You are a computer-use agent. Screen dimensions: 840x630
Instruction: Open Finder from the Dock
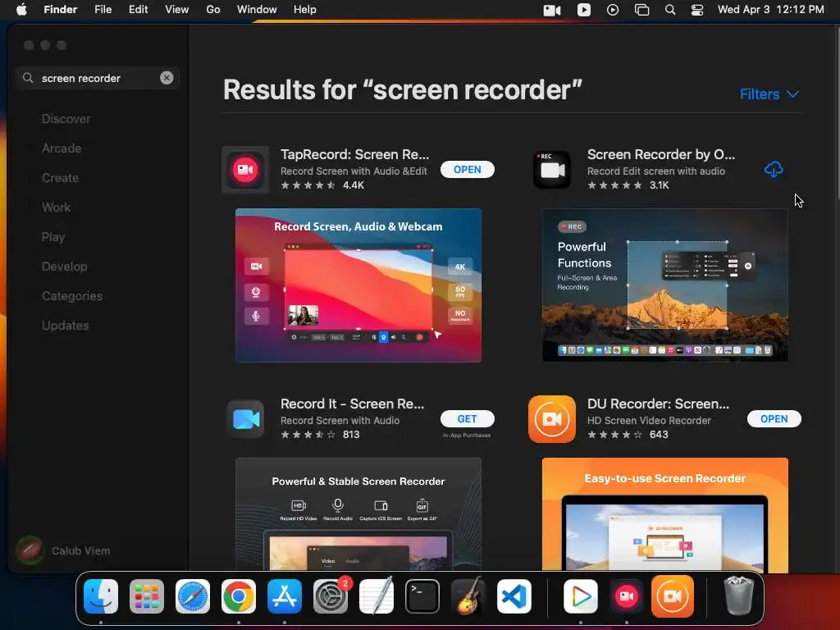(x=101, y=596)
